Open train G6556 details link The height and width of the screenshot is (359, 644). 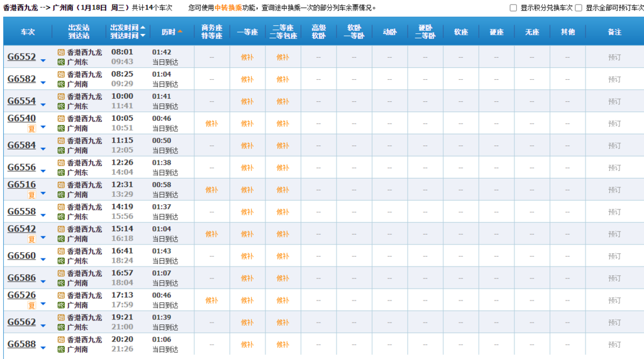(x=22, y=168)
